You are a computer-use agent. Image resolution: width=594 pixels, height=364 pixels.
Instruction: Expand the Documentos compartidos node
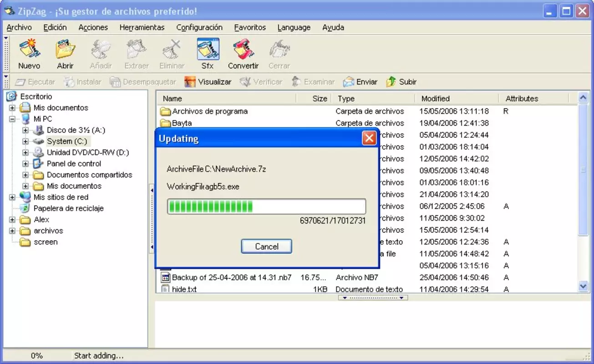pyautogui.click(x=25, y=175)
